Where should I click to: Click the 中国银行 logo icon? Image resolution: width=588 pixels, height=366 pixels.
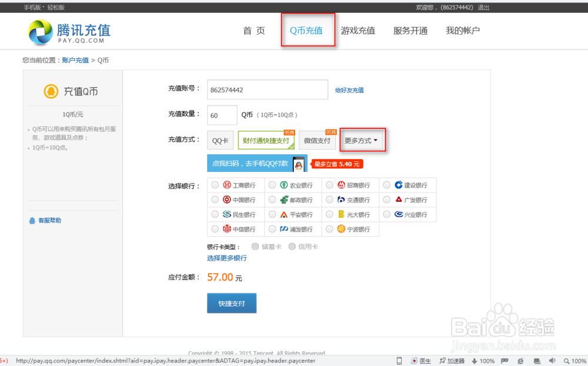(x=227, y=199)
